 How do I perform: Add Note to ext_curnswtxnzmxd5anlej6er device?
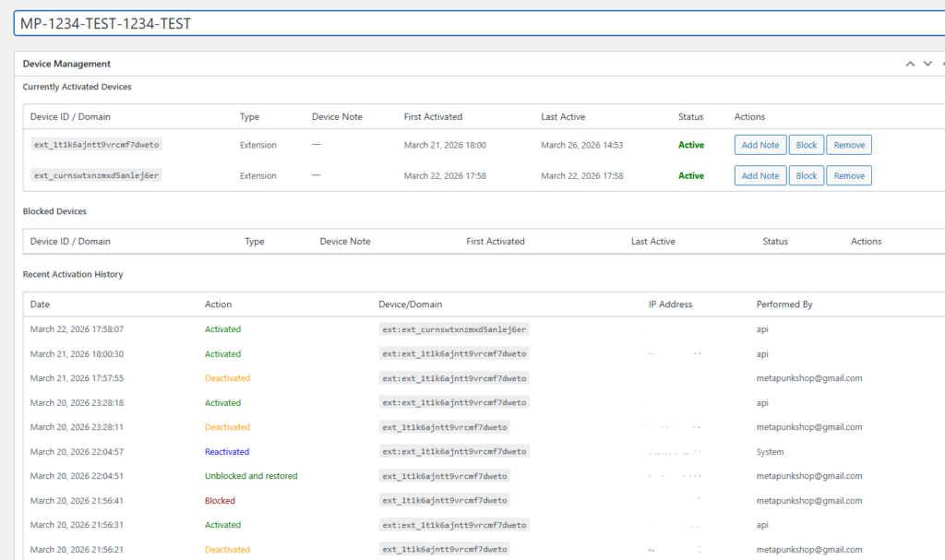[760, 175]
